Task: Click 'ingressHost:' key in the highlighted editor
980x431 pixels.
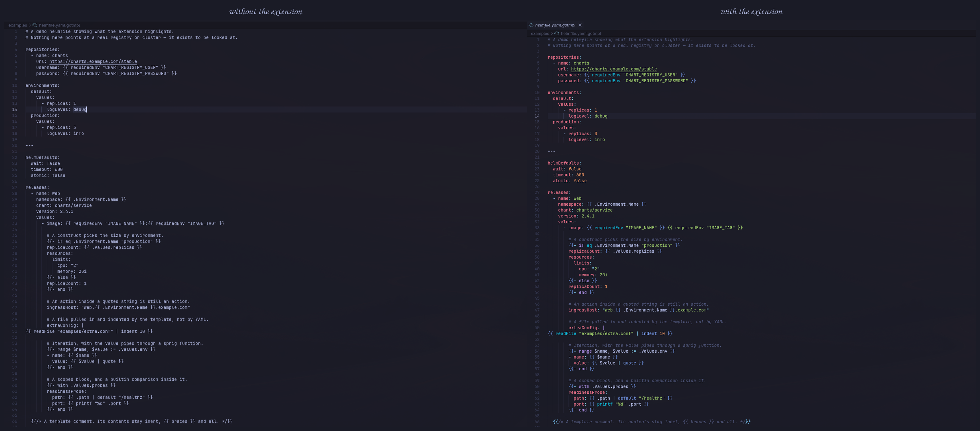Action: pyautogui.click(x=584, y=310)
